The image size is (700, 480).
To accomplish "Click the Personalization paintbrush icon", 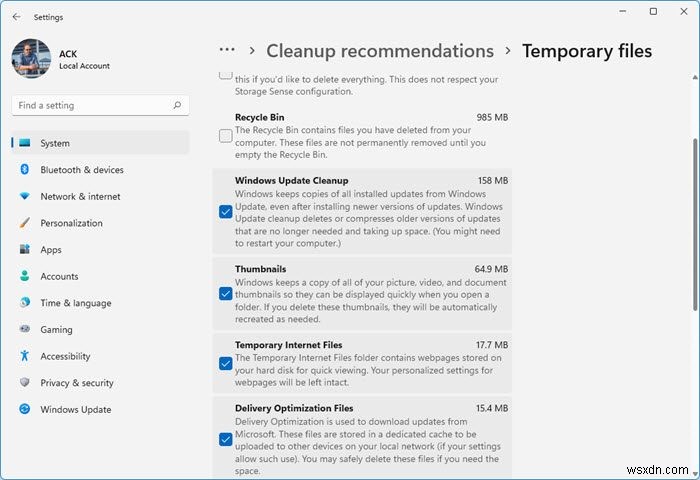I will tap(24, 223).
